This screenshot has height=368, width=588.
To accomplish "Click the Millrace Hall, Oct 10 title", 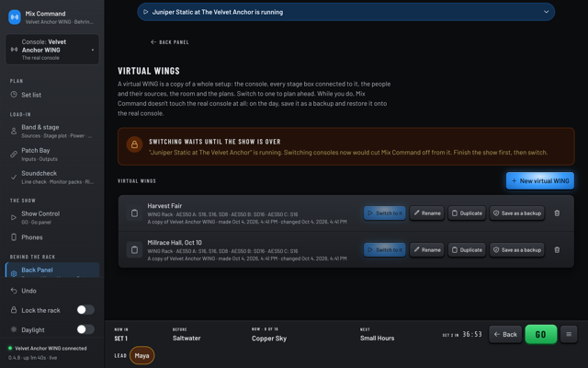I will tap(175, 243).
